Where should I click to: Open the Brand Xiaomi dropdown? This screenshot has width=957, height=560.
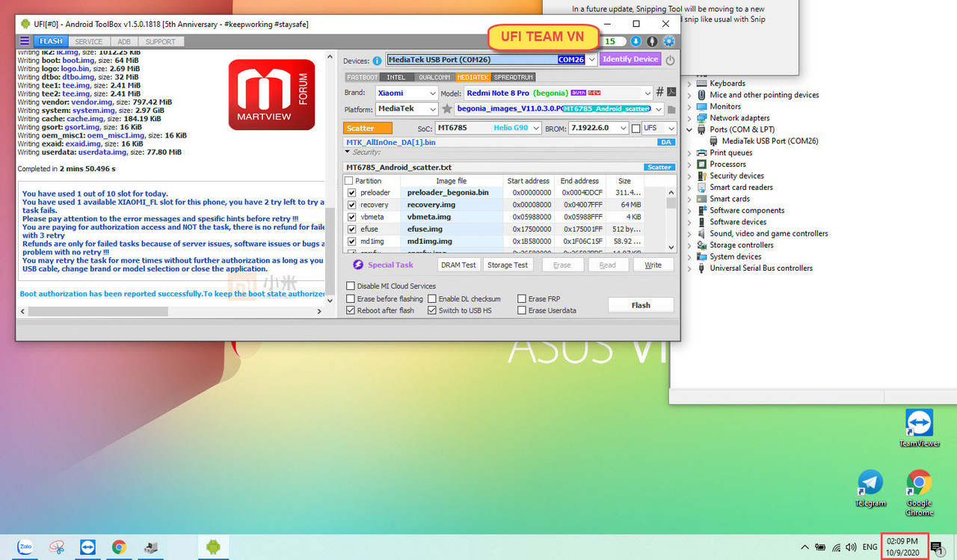point(432,93)
